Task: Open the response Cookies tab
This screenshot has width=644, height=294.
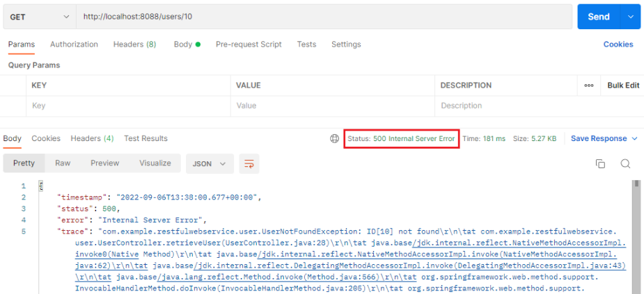Action: 46,138
